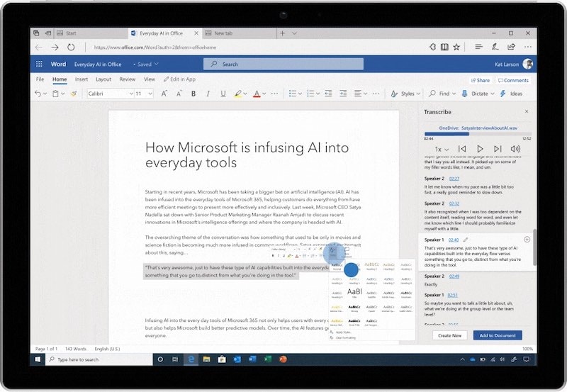Click Edit in App button
The image size is (567, 392).
click(x=179, y=79)
